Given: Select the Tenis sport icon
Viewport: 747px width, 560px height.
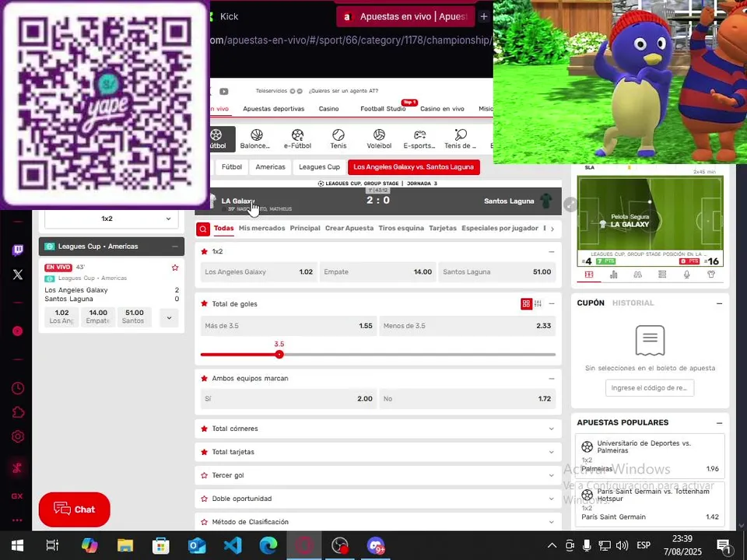Looking at the screenshot, I should [338, 139].
